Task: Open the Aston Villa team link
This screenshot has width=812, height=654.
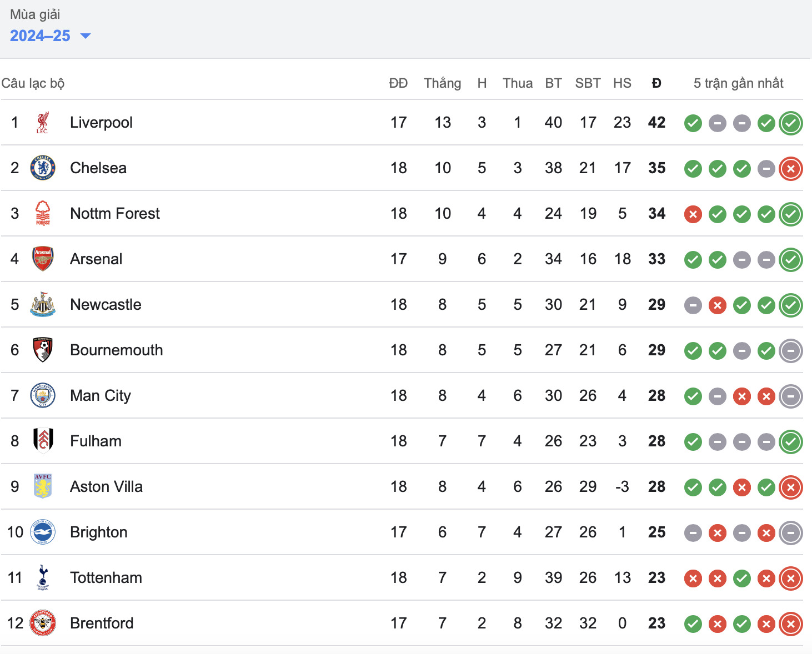Action: click(x=106, y=487)
